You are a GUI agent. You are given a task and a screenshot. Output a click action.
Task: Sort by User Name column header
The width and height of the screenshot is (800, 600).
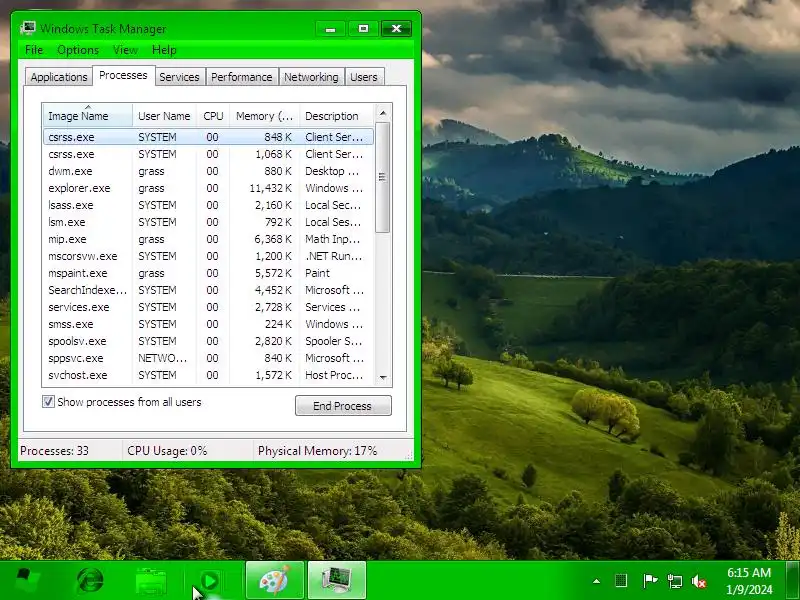tap(164, 116)
